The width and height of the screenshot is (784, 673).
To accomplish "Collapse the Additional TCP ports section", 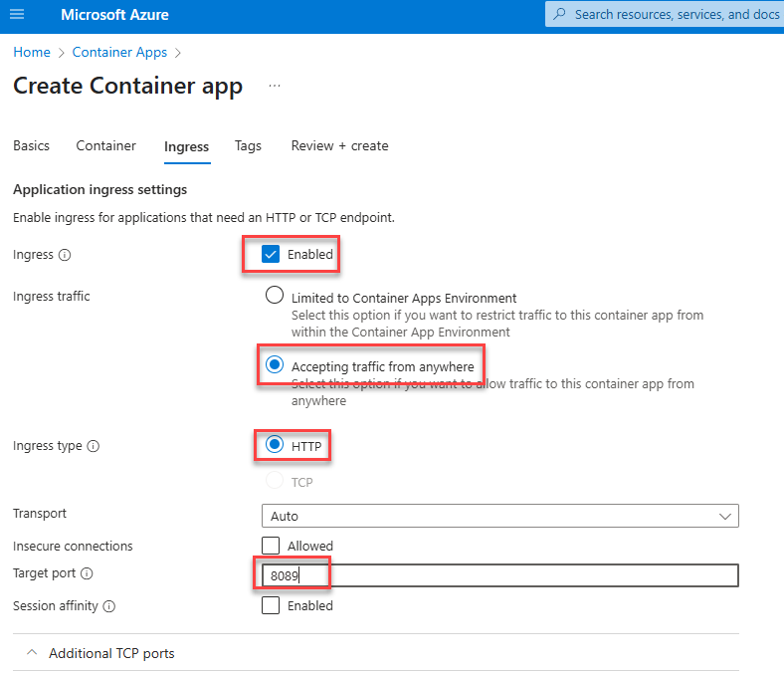I will point(32,653).
